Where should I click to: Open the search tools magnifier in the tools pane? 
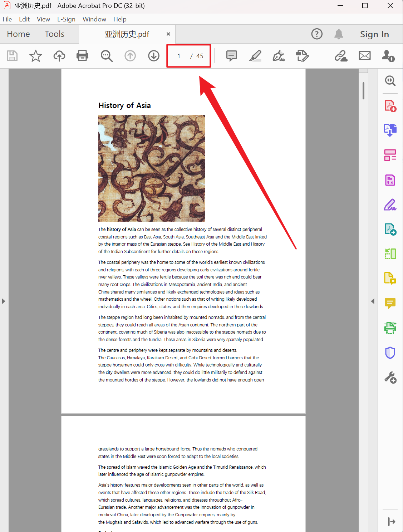[x=390, y=81]
